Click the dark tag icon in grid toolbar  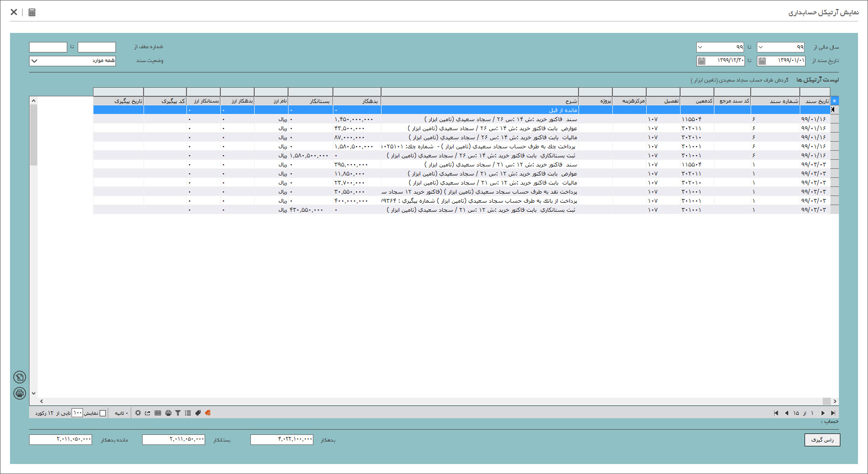coord(198,413)
